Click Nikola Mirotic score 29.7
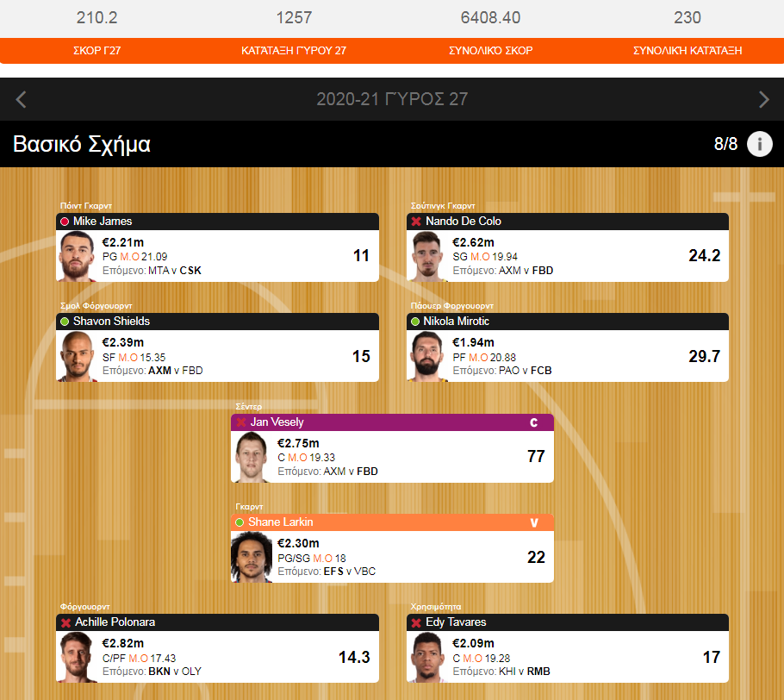This screenshot has width=784, height=700. 705,356
